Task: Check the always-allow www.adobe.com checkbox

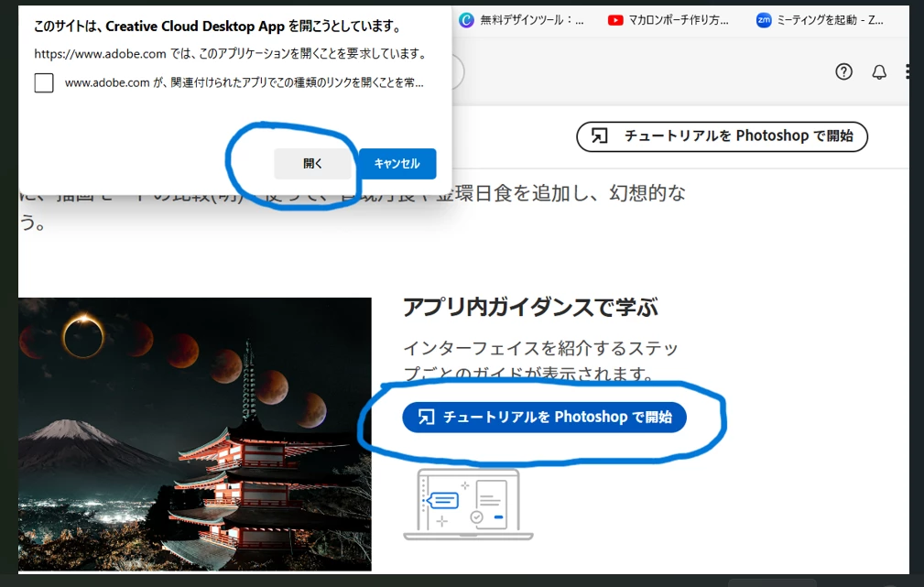Action: point(44,83)
